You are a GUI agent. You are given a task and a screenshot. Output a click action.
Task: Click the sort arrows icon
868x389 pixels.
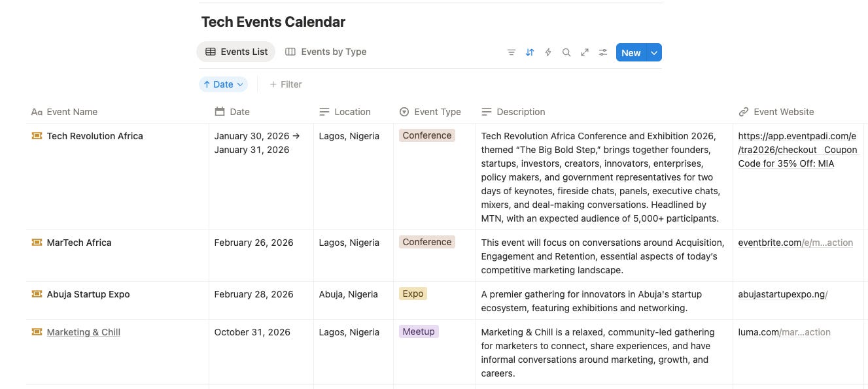530,52
